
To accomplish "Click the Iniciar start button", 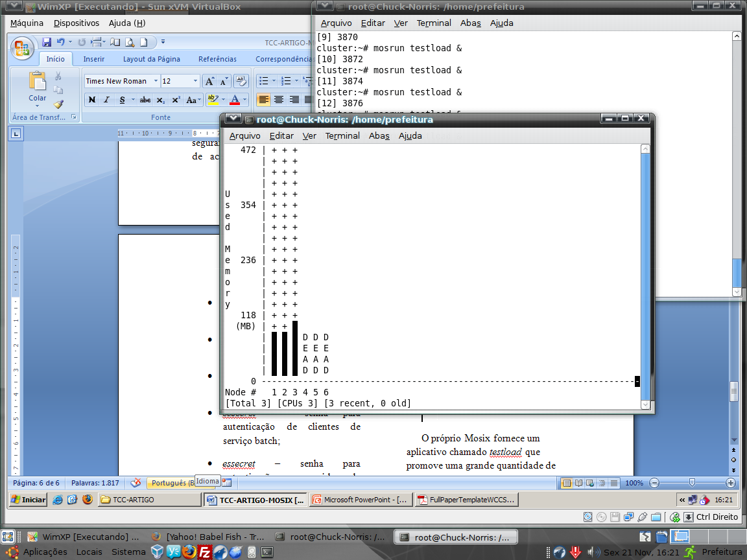I will click(x=29, y=500).
